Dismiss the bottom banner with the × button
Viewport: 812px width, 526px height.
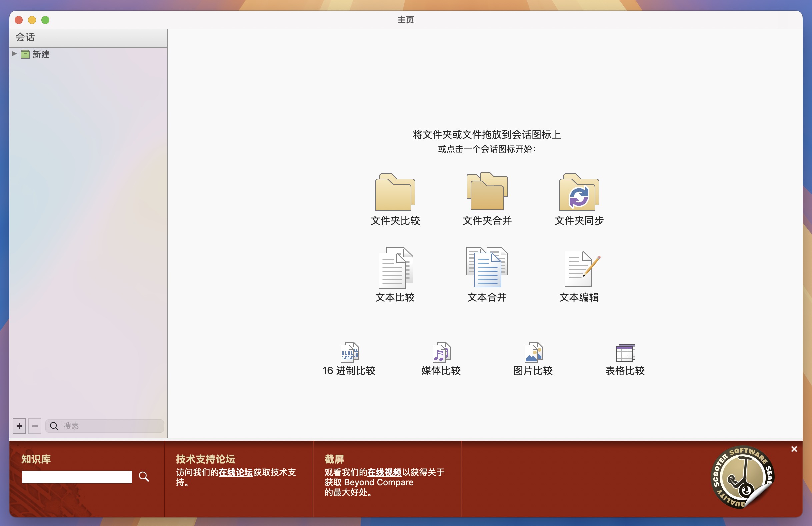coord(794,449)
